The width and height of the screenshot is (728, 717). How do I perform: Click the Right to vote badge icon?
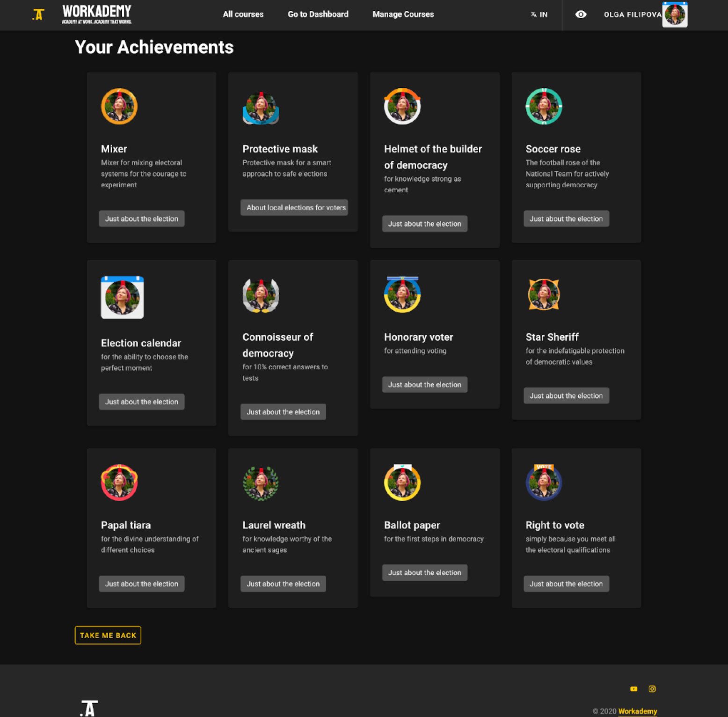point(544,482)
